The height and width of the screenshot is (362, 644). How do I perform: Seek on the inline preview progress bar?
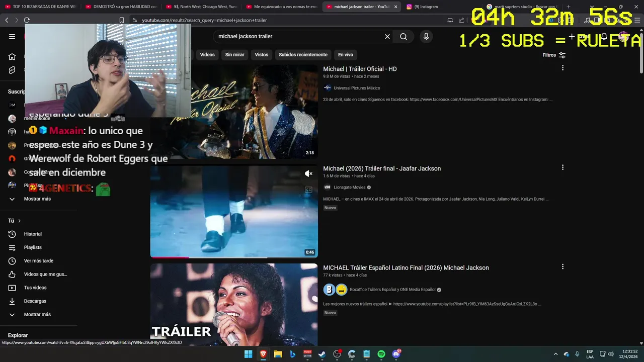click(234, 257)
